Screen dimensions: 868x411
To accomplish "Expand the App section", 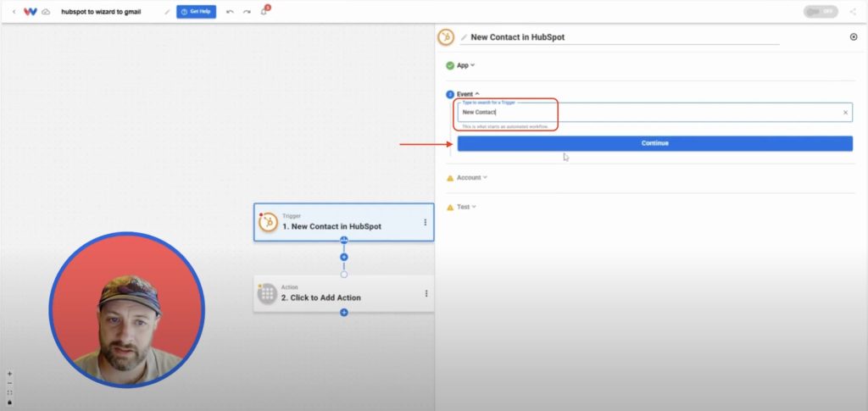I will [465, 65].
